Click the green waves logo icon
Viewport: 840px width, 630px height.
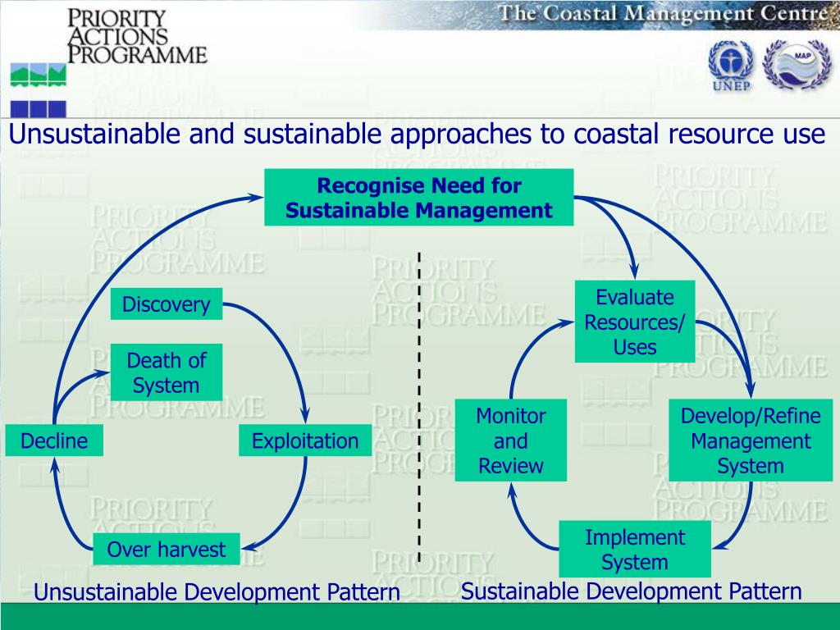coord(38,75)
